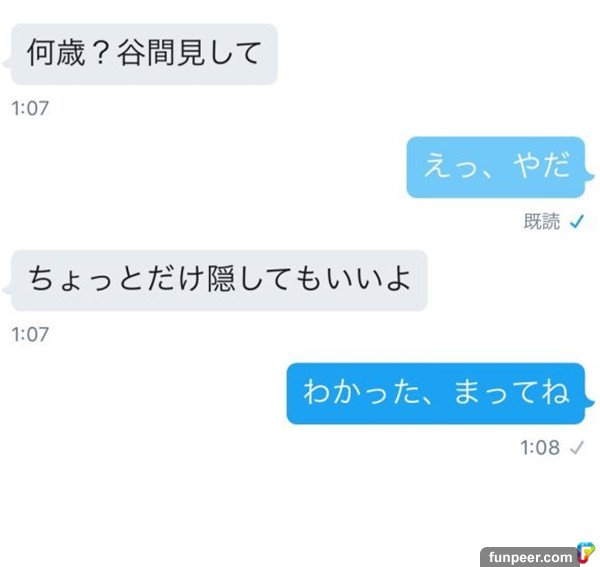
Task: Select the gray message starting with 何歳？
Action: pos(144,54)
